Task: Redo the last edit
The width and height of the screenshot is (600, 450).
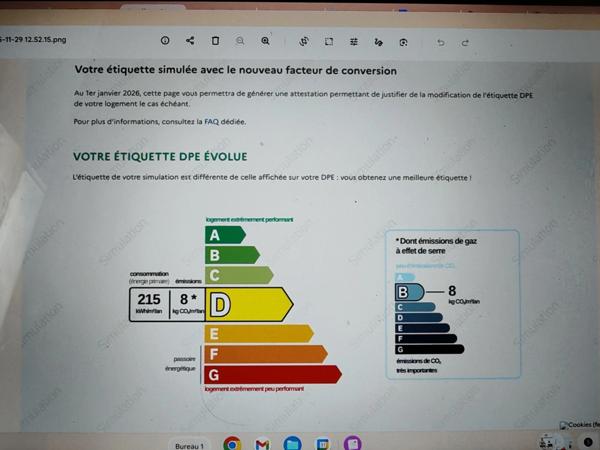Action: pos(465,43)
